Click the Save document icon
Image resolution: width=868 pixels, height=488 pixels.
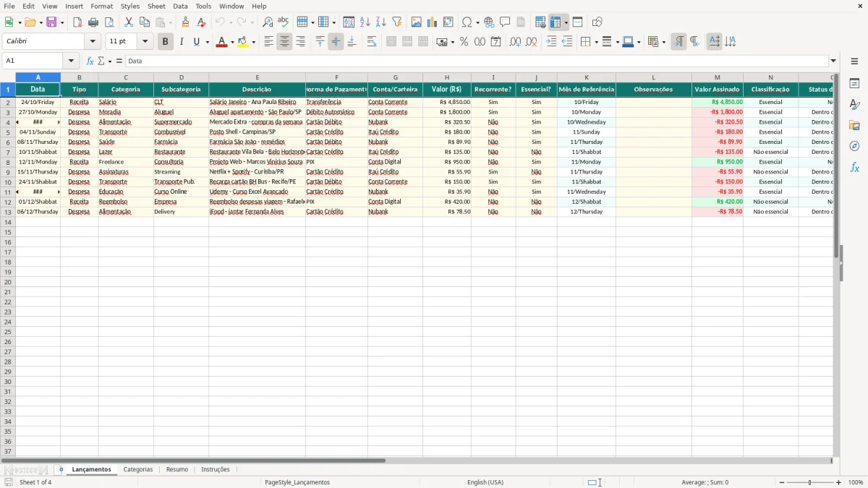coord(51,22)
